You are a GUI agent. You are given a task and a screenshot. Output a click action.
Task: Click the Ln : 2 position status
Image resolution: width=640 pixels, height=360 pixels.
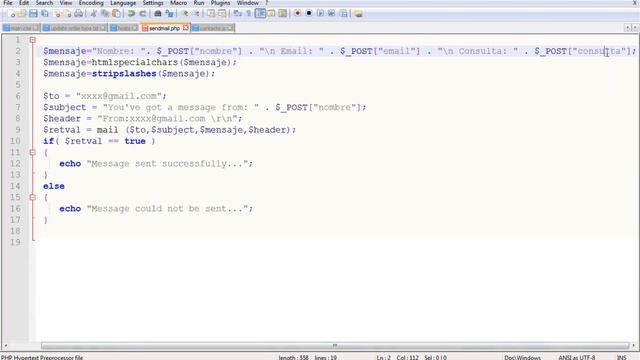(383, 358)
